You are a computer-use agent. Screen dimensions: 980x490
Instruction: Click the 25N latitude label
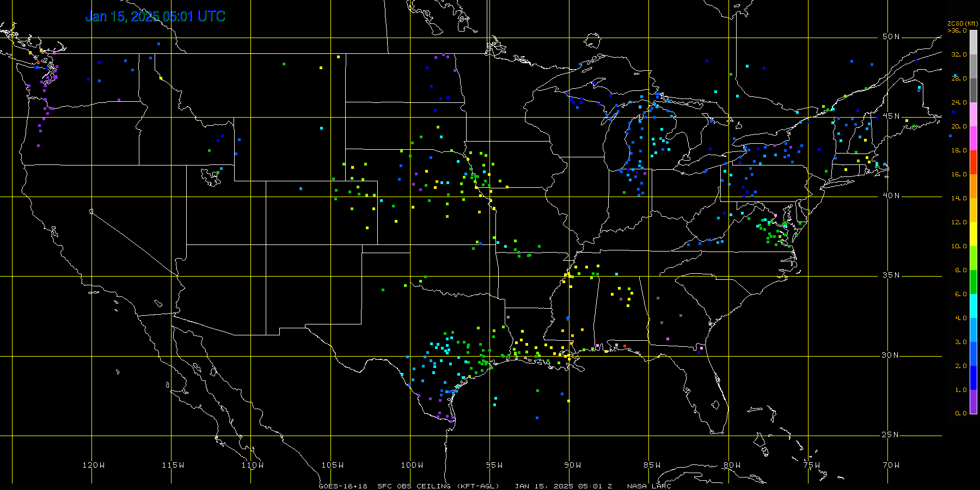[x=891, y=435]
